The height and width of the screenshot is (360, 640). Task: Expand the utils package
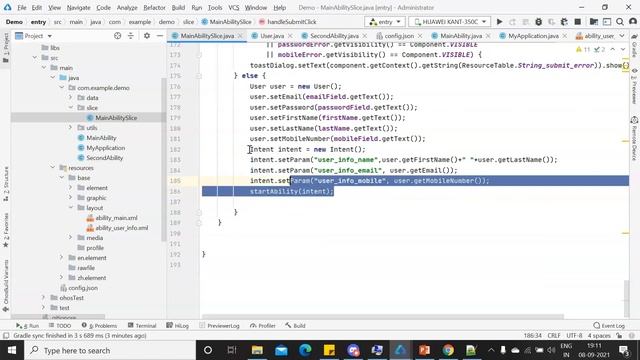[x=71, y=127]
